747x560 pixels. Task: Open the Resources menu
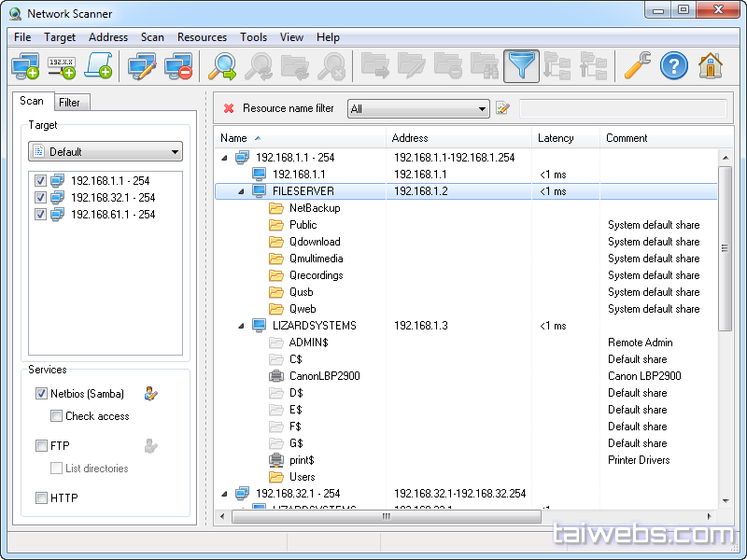pos(202,37)
